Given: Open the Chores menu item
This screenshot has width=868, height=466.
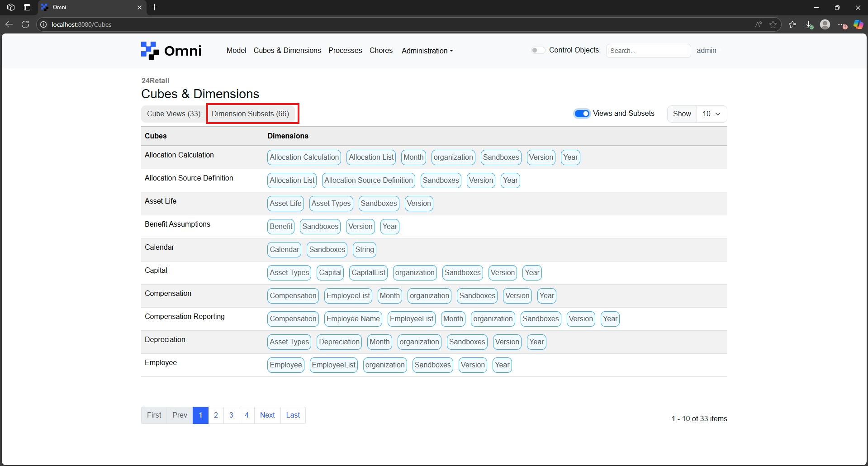Looking at the screenshot, I should coord(381,50).
